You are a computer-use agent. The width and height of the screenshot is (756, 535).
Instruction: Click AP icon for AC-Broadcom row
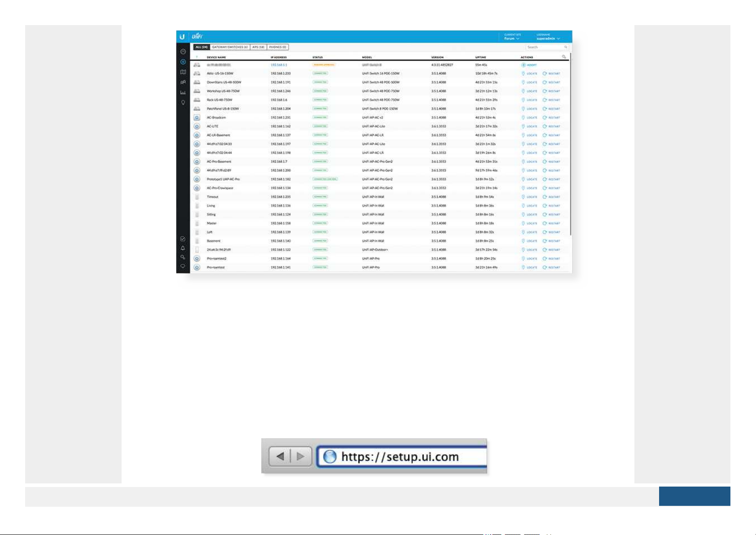pos(197,117)
